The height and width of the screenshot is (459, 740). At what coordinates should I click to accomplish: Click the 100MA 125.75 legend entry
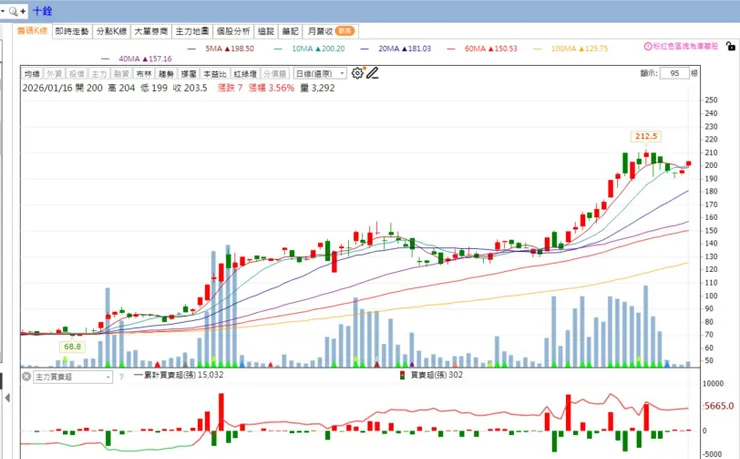(571, 49)
